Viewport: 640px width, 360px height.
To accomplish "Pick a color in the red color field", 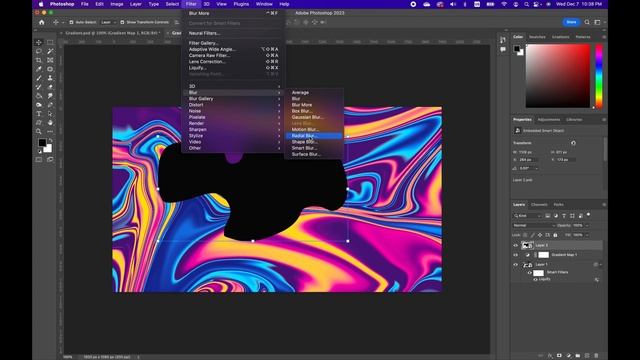I will [558, 76].
